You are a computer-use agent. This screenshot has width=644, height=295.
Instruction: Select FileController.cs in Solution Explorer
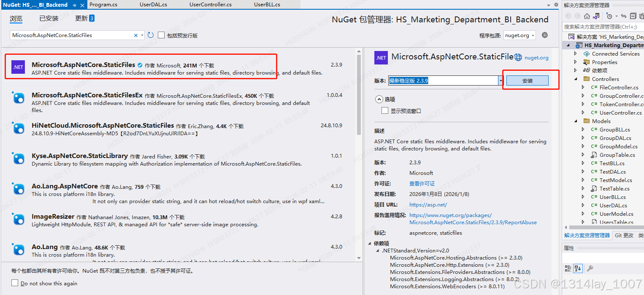[x=619, y=87]
